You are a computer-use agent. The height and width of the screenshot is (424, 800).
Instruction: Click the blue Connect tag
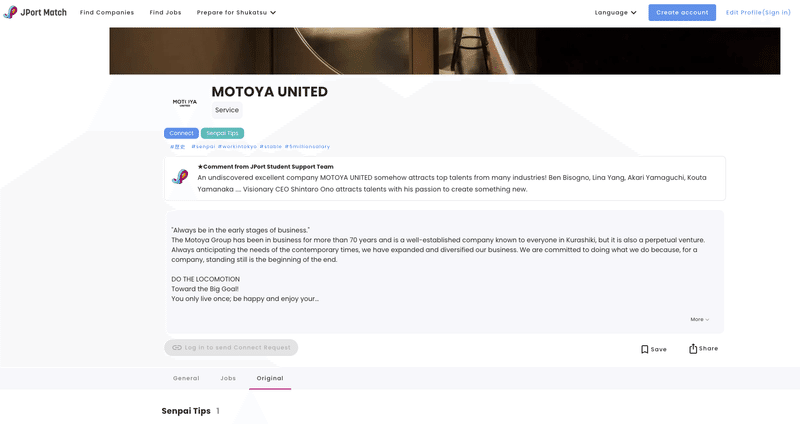click(x=182, y=133)
